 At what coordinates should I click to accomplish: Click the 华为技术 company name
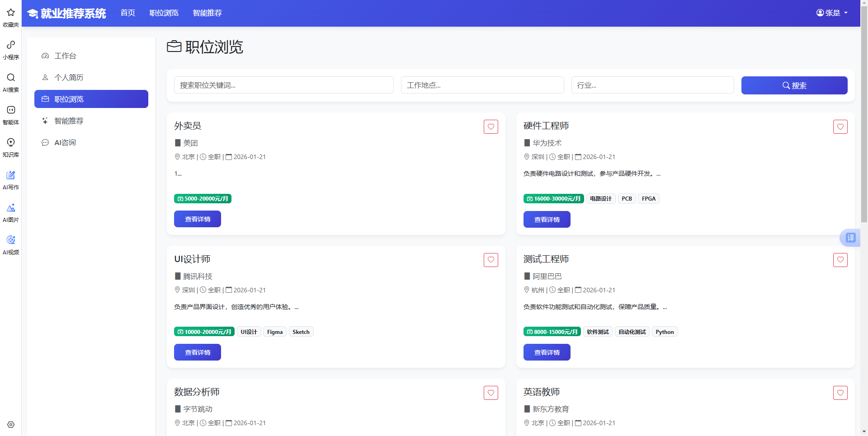pyautogui.click(x=547, y=143)
